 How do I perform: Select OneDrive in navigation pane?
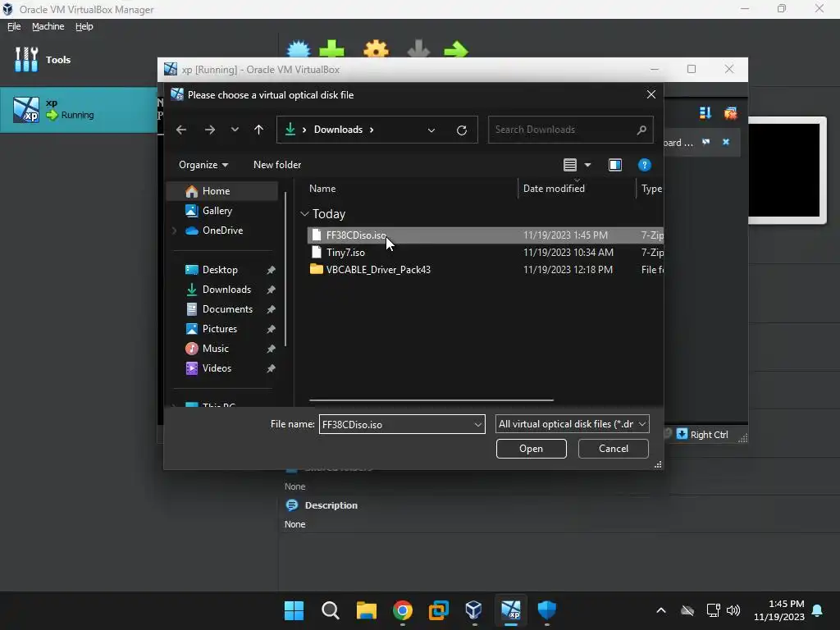coord(222,231)
